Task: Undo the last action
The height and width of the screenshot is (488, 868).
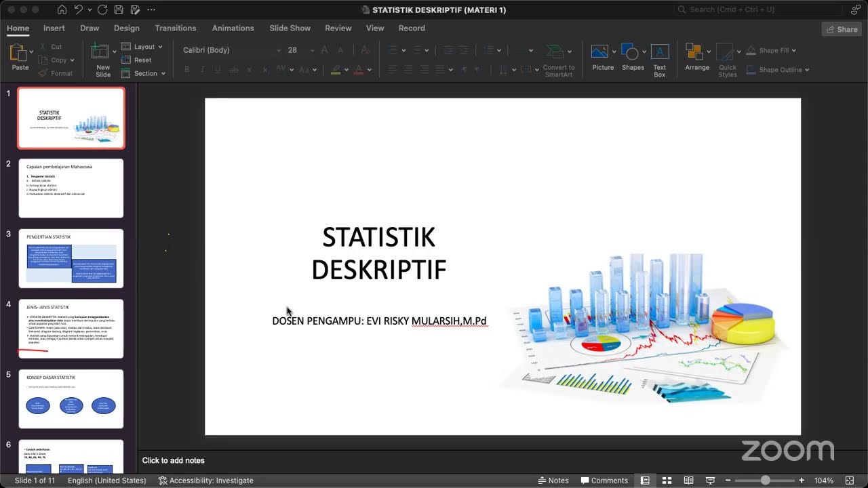Action: click(x=79, y=9)
